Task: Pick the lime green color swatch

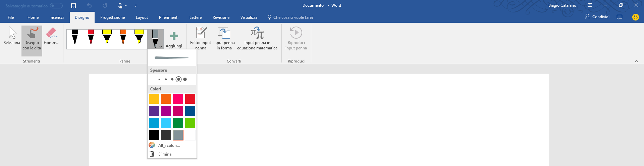Action: coord(190,123)
